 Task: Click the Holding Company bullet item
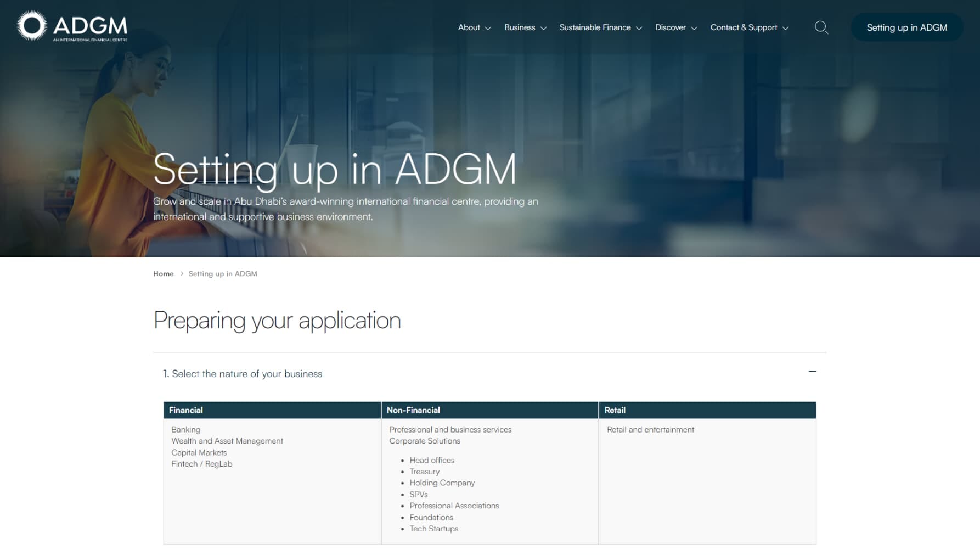click(442, 483)
